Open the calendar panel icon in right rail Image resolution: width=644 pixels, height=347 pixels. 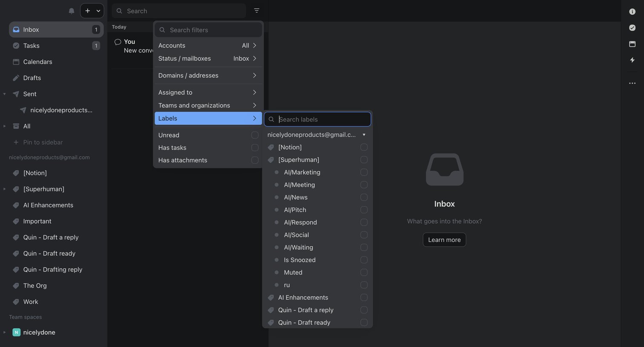[x=632, y=44]
